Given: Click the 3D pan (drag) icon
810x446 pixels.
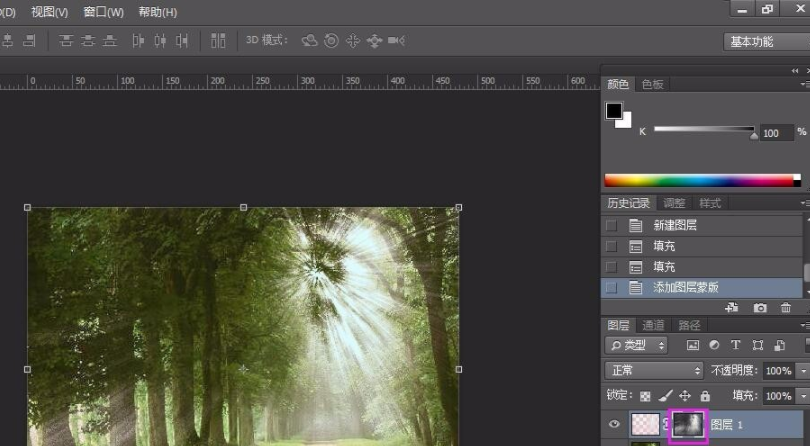Looking at the screenshot, I should click(352, 41).
